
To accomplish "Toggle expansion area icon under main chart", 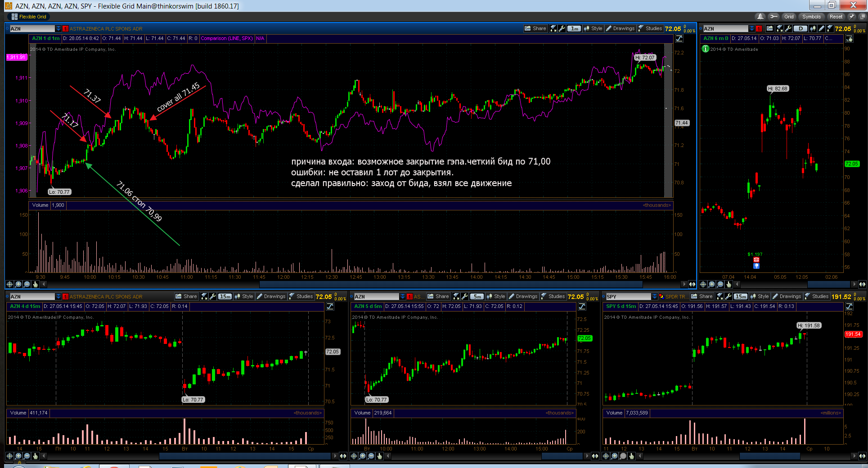I will pos(692,284).
